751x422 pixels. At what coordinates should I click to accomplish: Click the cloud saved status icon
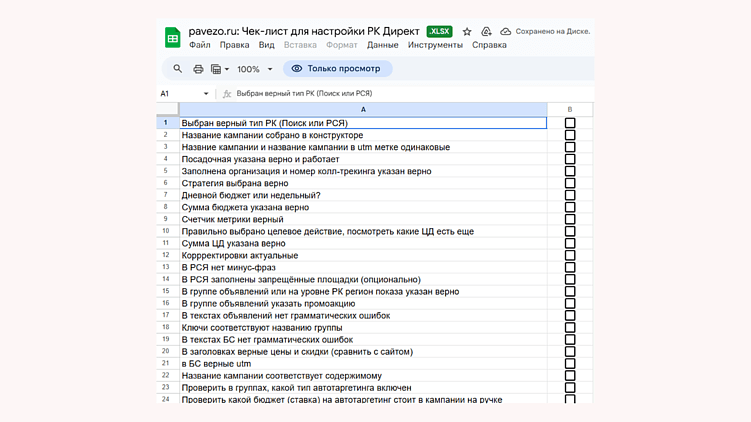[506, 32]
